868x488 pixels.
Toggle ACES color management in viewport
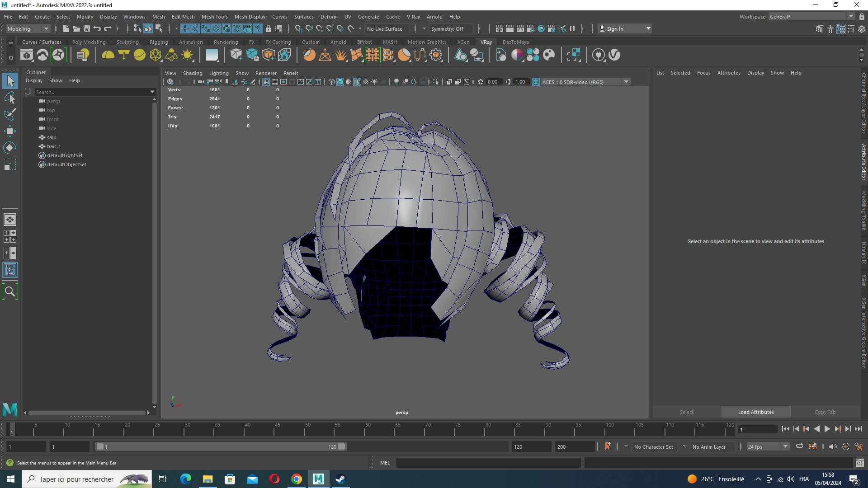(536, 82)
